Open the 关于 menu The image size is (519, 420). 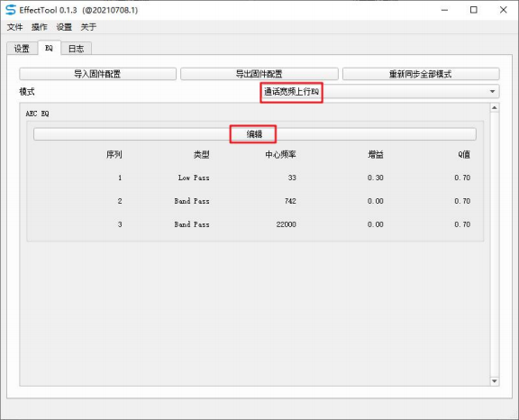pyautogui.click(x=88, y=27)
